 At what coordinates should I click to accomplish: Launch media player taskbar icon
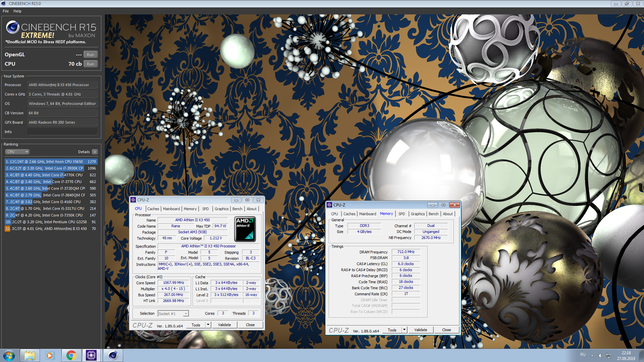(x=50, y=355)
